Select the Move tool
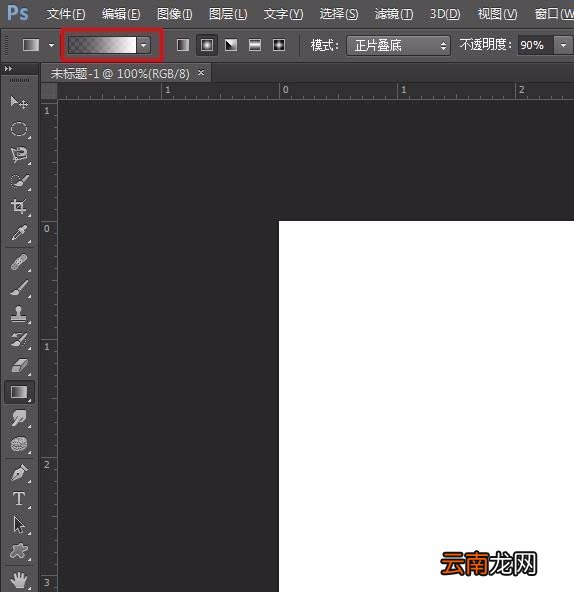Viewport: 574px width, 592px height. (19, 102)
